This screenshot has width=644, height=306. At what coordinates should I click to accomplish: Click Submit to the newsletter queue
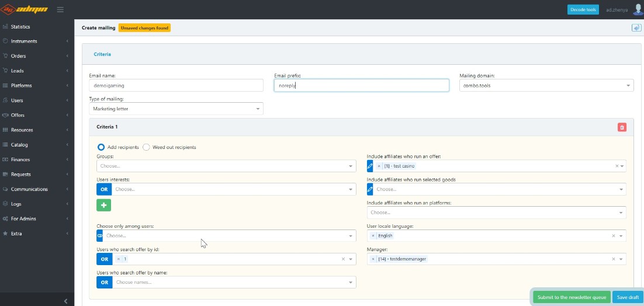[x=572, y=297]
